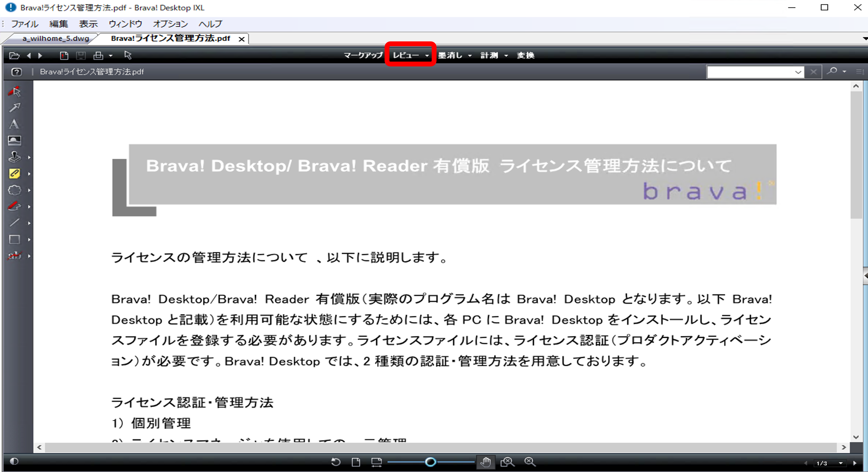The height and width of the screenshot is (472, 868).
Task: Open the マークアップ toolbar tab
Action: pyautogui.click(x=363, y=55)
